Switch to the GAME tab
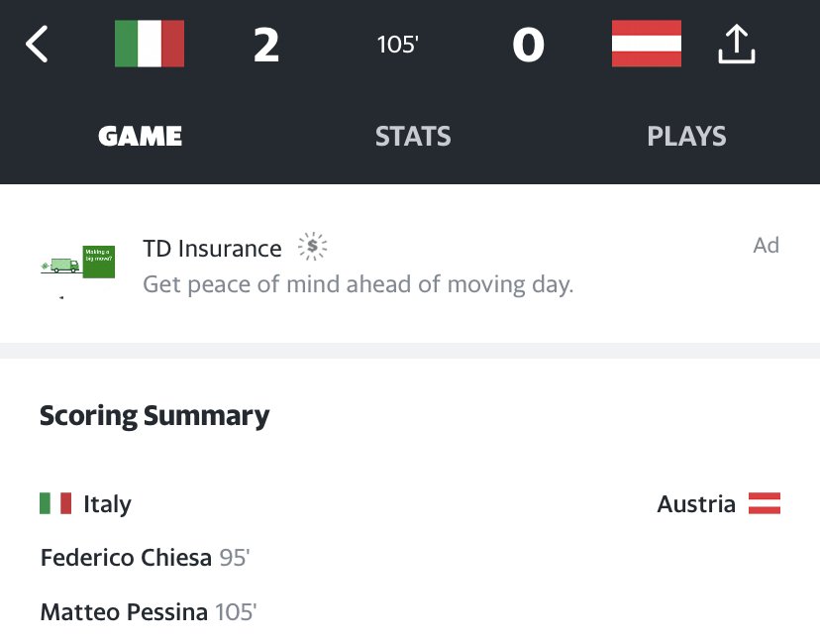Viewport: 820px width, 644px height. pyautogui.click(x=141, y=137)
